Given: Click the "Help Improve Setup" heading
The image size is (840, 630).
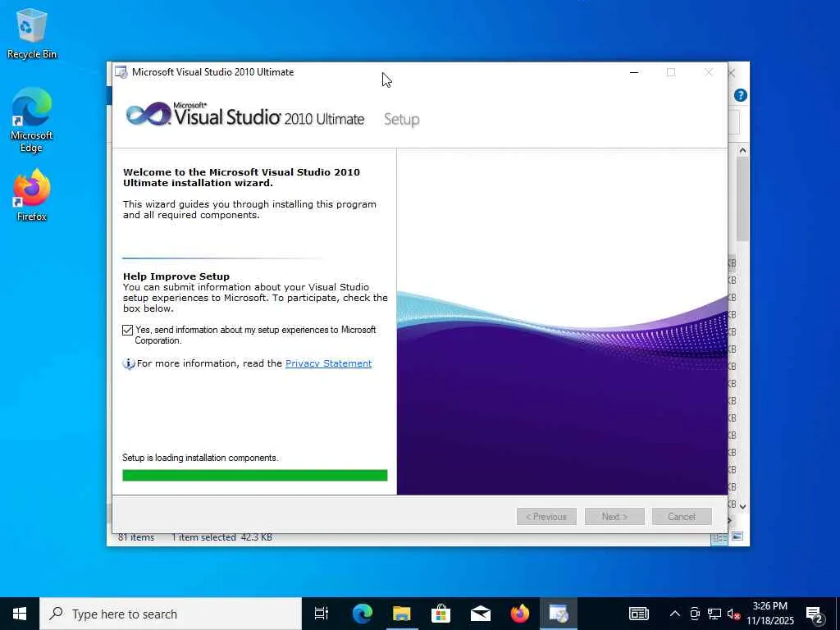Looking at the screenshot, I should click(x=176, y=276).
